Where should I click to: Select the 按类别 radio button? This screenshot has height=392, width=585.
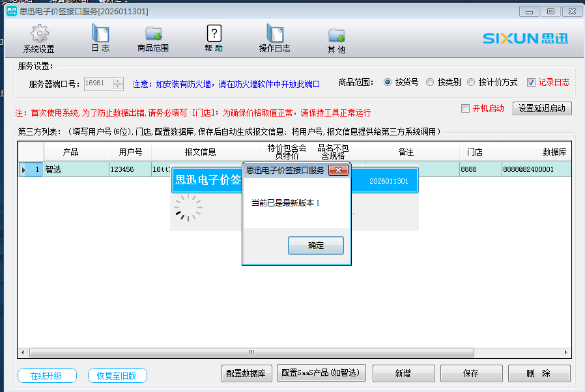pyautogui.click(x=430, y=83)
